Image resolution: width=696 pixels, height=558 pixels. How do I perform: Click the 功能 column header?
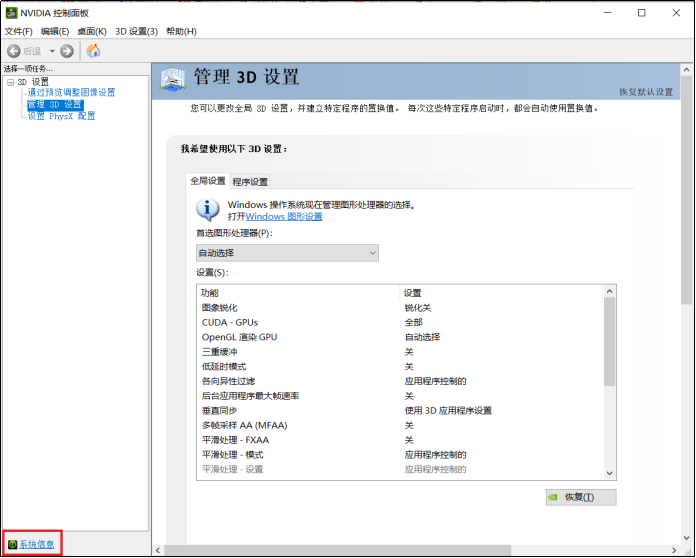coord(298,293)
